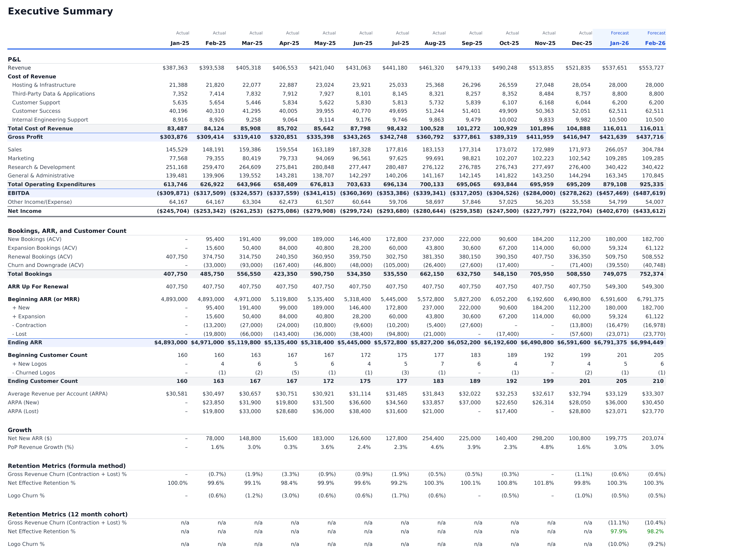
Task: Click the Net Income row label
Action: point(25,211)
